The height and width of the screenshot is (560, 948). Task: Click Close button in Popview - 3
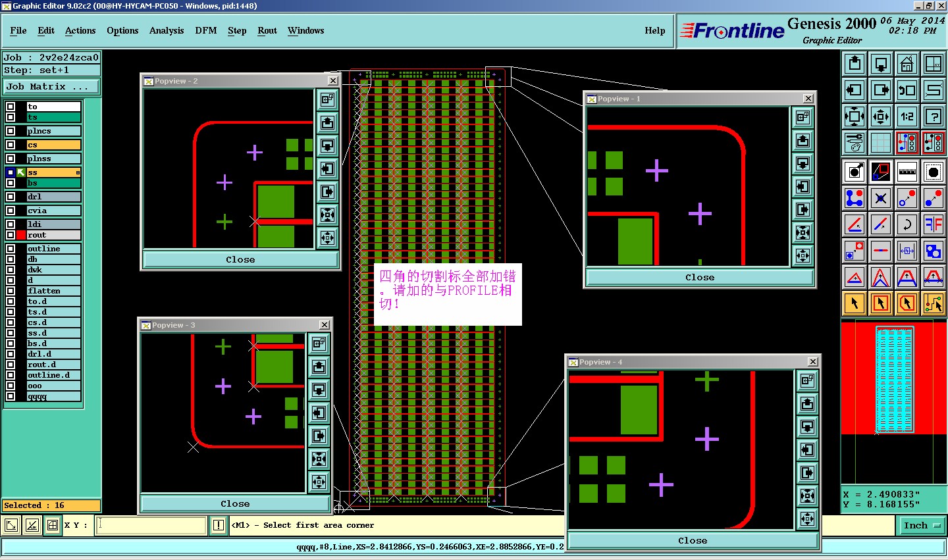(x=235, y=504)
